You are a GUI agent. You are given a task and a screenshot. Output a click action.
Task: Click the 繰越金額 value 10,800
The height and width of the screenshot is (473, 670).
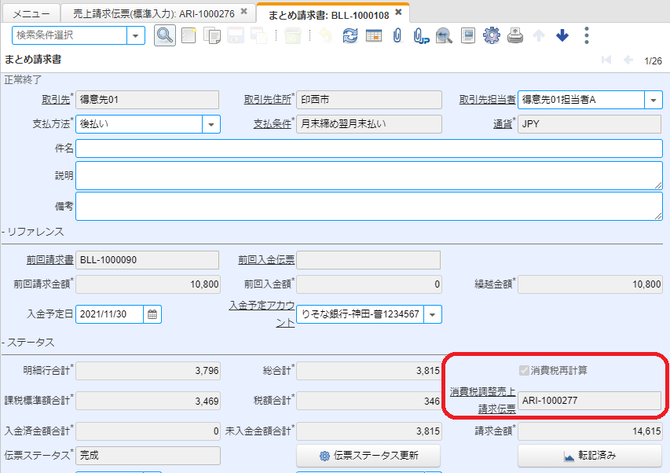[590, 285]
